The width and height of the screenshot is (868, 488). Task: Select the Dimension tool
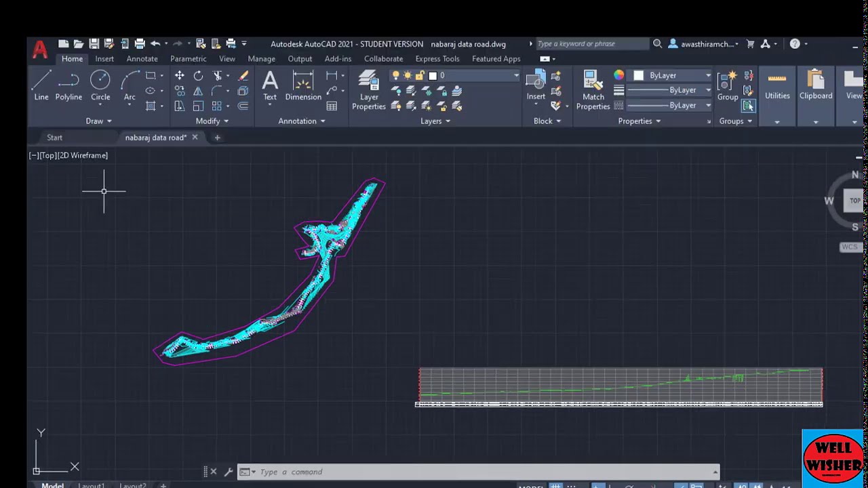303,85
